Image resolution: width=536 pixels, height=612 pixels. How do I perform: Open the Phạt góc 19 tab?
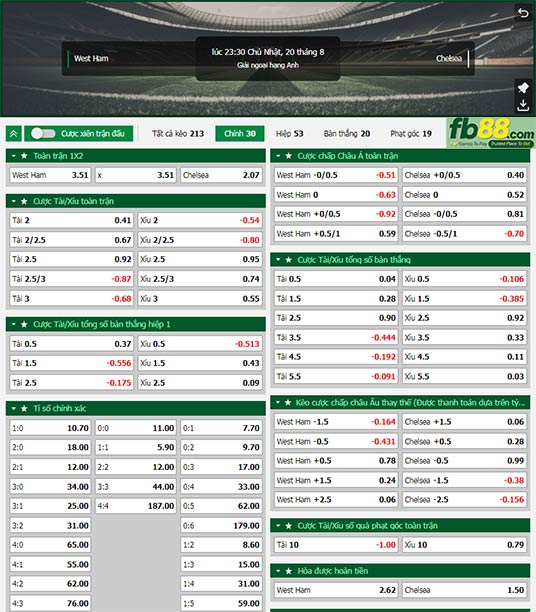coord(411,134)
